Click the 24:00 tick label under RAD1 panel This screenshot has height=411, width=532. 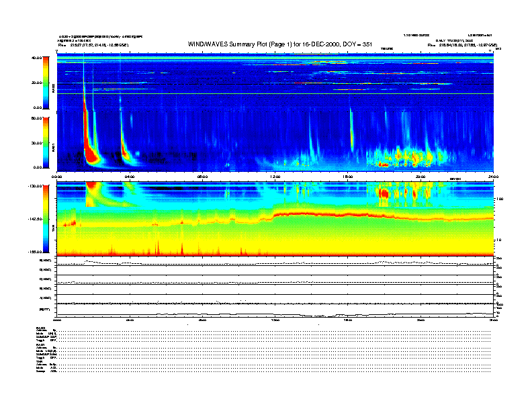pos(493,177)
